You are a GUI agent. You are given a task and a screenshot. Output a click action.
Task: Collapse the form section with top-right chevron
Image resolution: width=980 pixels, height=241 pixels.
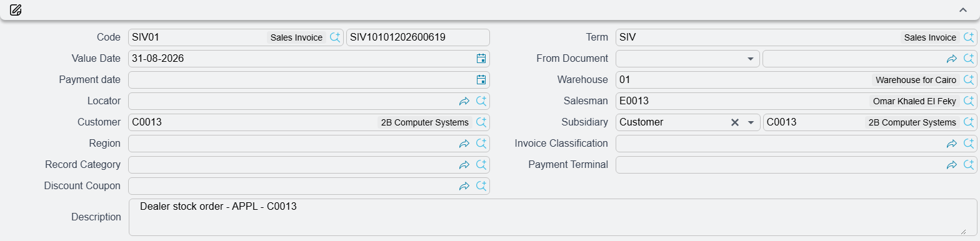point(963,10)
